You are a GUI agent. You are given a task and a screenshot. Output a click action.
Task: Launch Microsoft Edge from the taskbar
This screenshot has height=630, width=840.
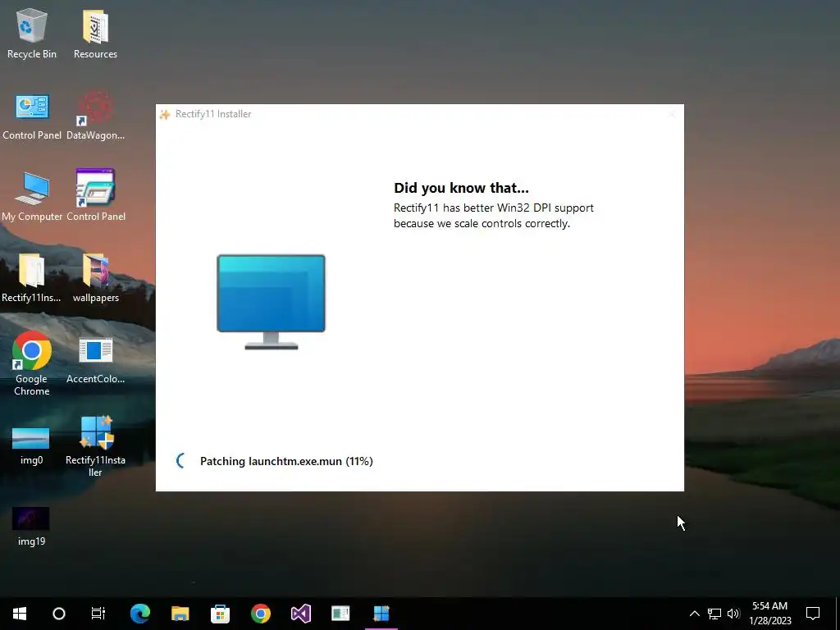click(x=139, y=614)
